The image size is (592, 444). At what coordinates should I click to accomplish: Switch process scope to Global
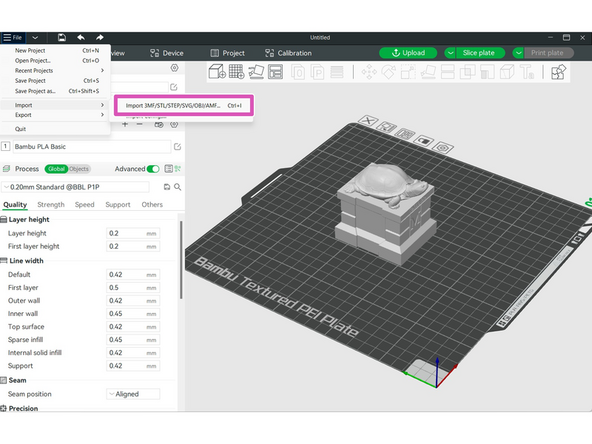click(56, 169)
